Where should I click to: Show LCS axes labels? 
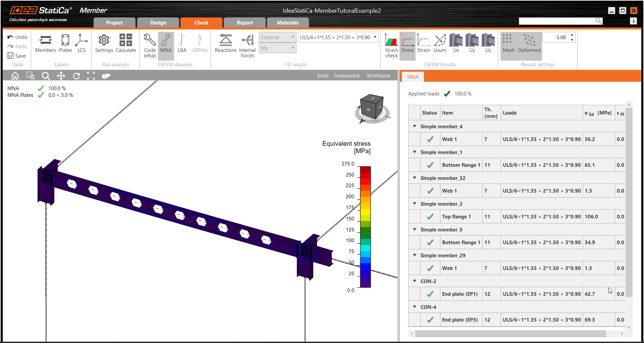point(82,44)
